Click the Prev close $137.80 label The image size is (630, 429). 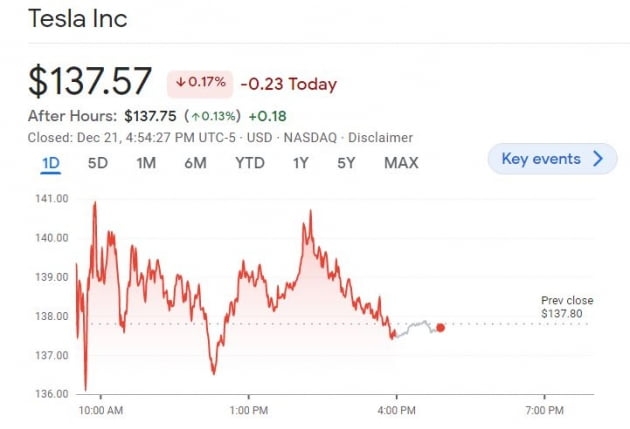coord(566,307)
